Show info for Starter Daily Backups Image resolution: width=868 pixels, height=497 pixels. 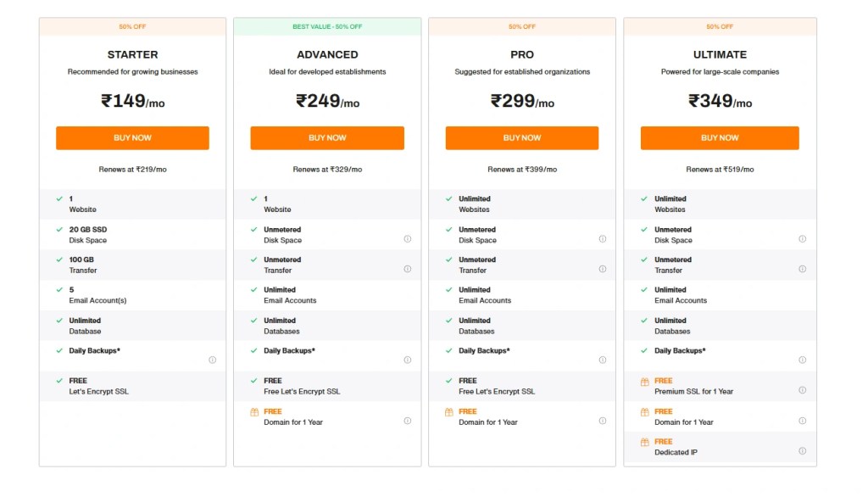pos(212,360)
